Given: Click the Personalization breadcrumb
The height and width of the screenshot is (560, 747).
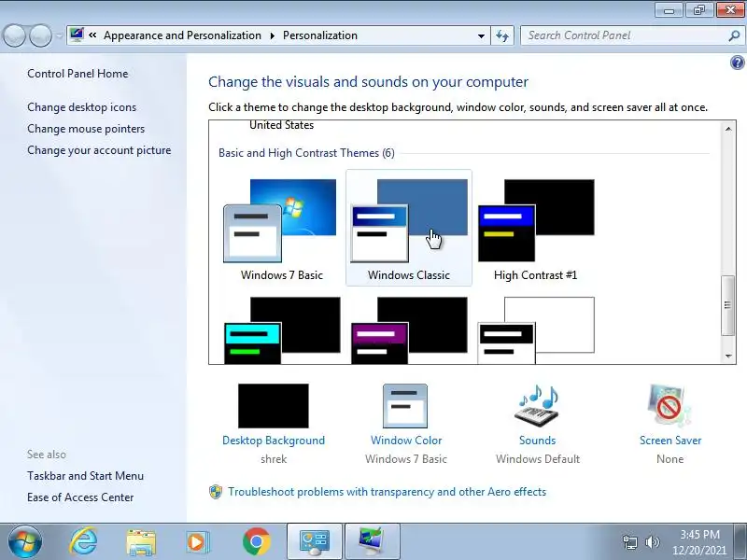Looking at the screenshot, I should coord(320,35).
